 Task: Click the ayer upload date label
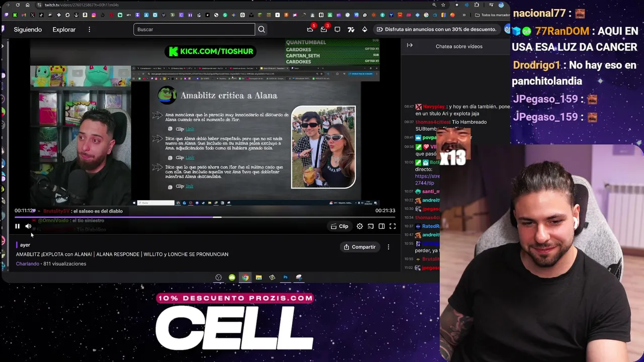point(25,245)
